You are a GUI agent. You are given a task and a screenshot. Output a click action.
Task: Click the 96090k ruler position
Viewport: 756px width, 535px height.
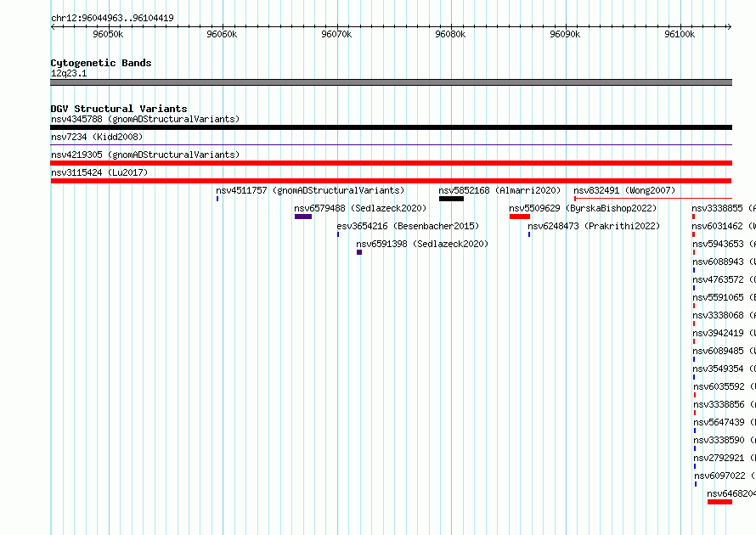(x=565, y=34)
